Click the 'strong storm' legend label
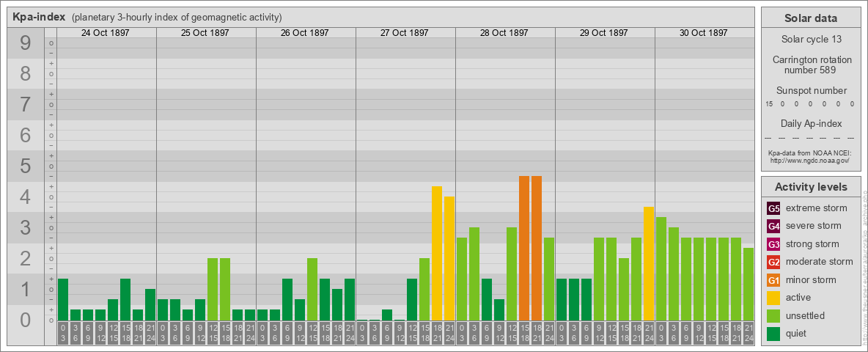 click(x=812, y=243)
